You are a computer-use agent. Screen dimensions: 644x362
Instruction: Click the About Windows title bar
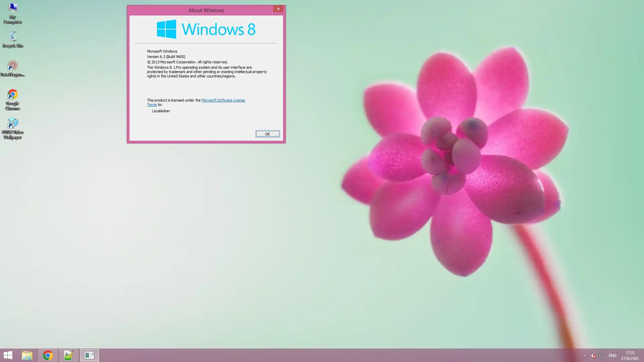click(x=206, y=10)
